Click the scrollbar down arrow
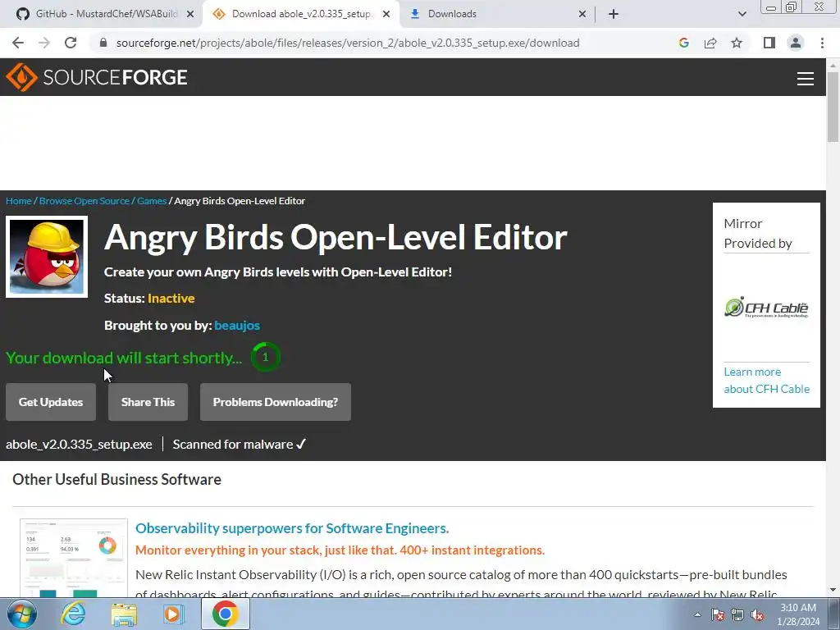The height and width of the screenshot is (630, 840). coord(833,591)
